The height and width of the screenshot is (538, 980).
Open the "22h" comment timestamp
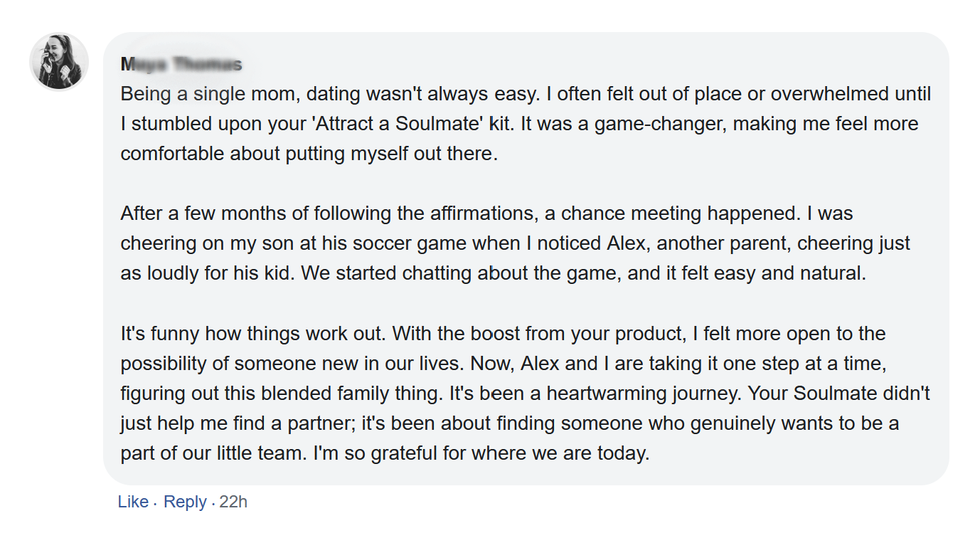click(x=233, y=502)
